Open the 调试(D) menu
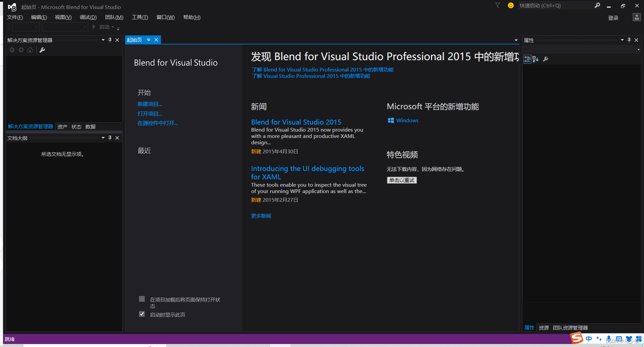The image size is (644, 347). point(88,17)
